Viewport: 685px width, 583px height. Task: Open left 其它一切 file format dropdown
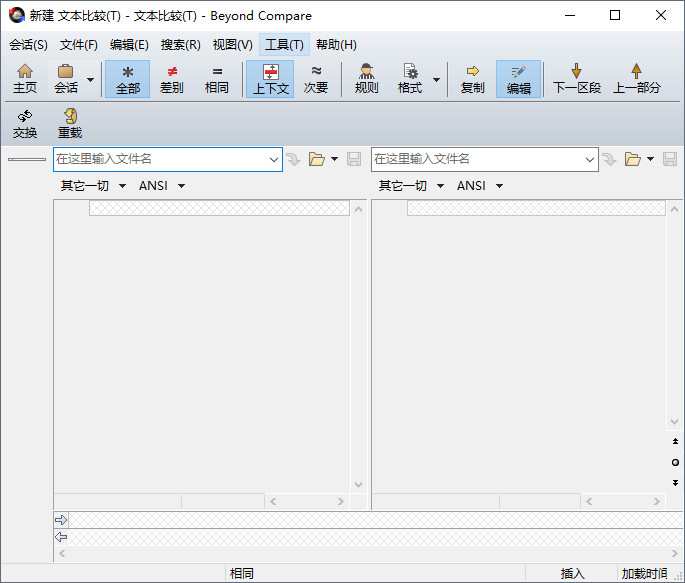coord(93,186)
